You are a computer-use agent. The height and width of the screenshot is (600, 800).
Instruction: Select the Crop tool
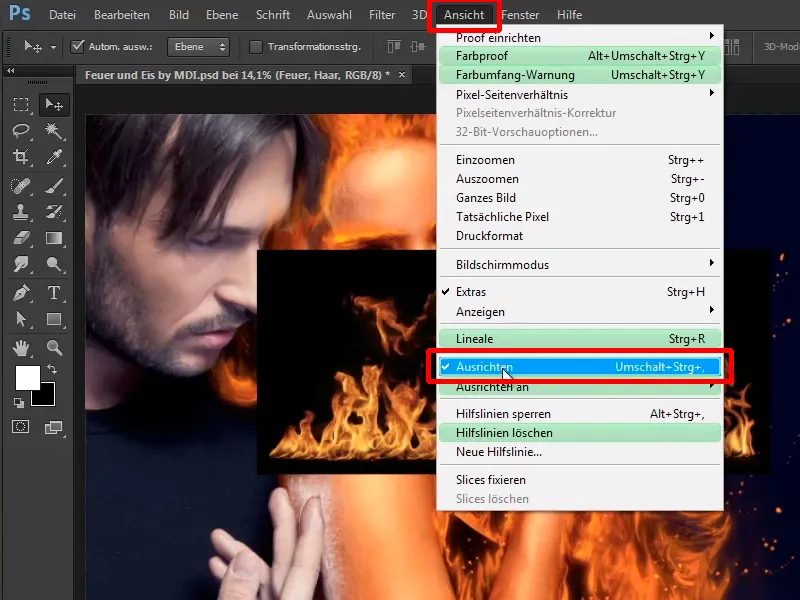click(21, 157)
